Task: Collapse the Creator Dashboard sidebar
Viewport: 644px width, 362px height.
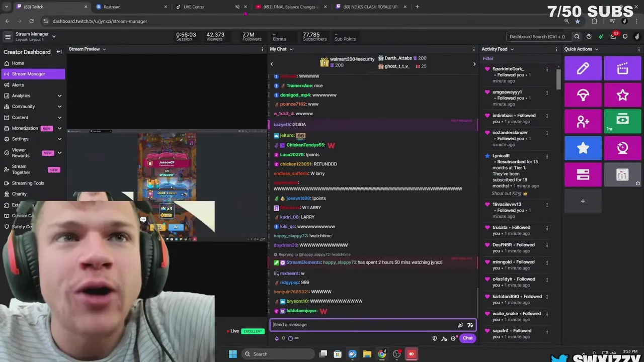Action: click(x=59, y=52)
